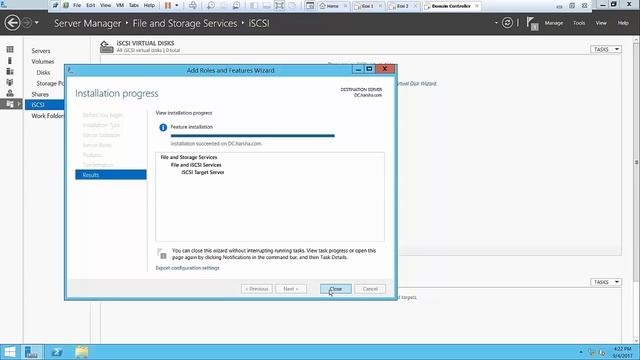
Task: Open PowerShell from the taskbar
Action: click(x=57, y=352)
